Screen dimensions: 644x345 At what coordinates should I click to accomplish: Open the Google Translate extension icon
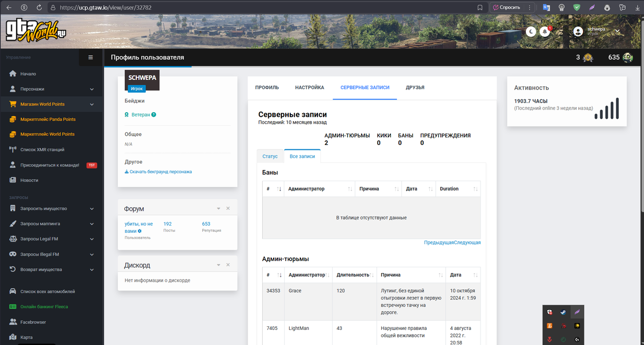pyautogui.click(x=546, y=8)
